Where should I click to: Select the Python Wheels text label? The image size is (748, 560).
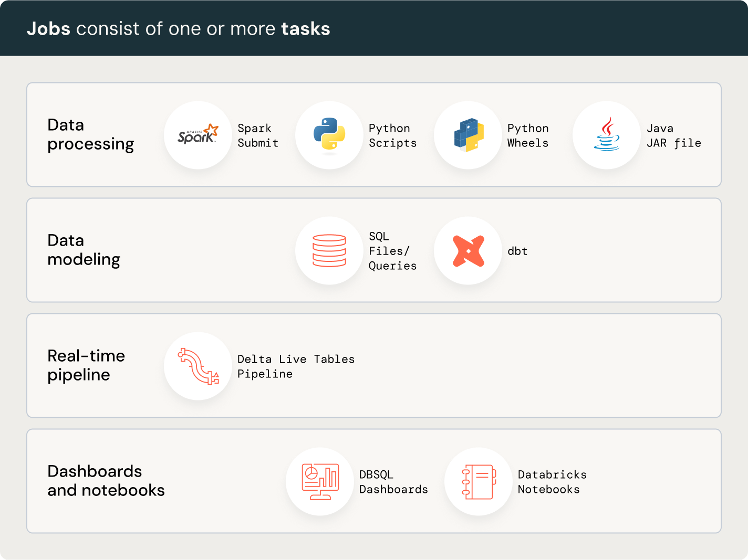528,135
